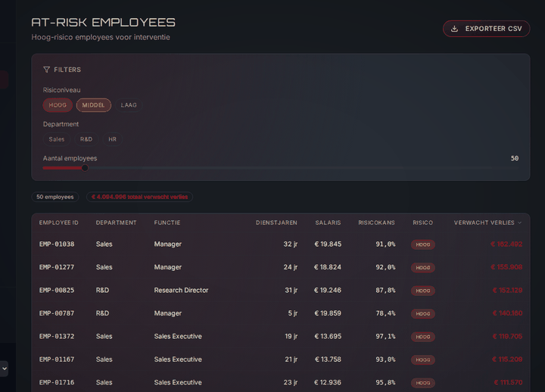545x392 pixels.
Task: Click the Dienstjaren column header
Action: pos(276,222)
